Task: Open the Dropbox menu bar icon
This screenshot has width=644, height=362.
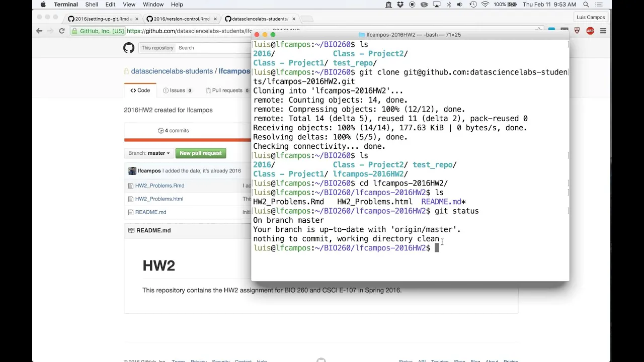Action: coord(400,5)
